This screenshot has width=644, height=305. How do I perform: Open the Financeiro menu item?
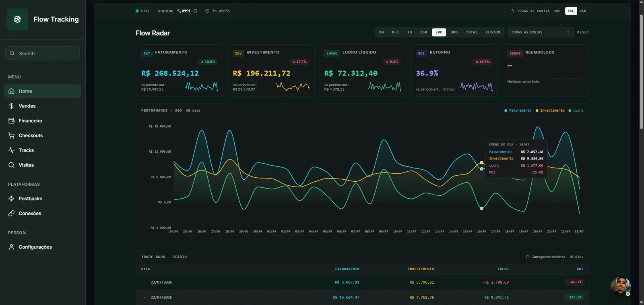pos(43,121)
